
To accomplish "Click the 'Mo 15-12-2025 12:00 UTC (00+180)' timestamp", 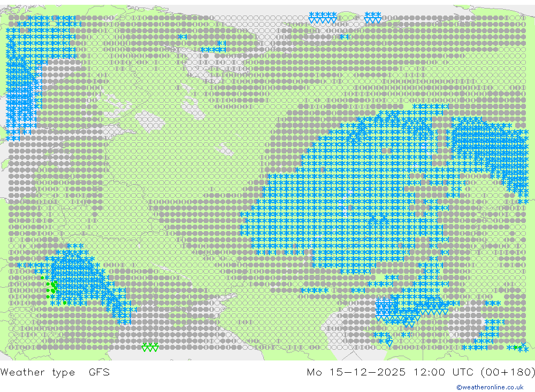I will tap(421, 372).
